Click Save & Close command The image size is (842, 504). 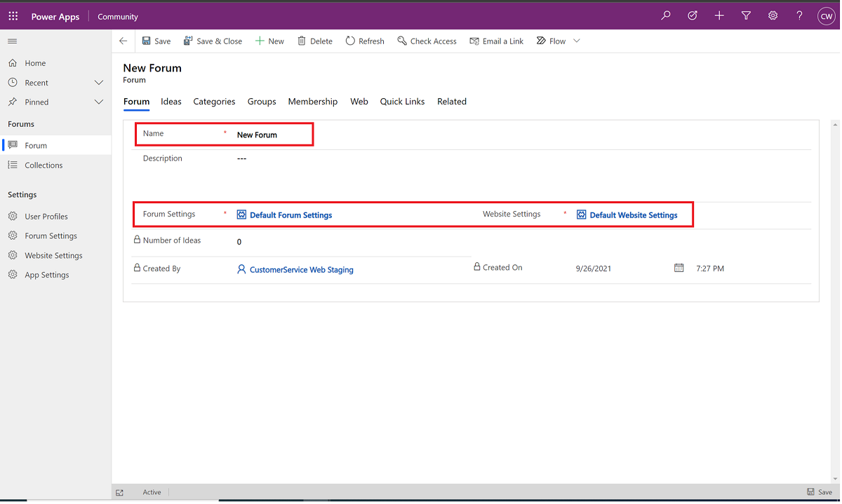point(213,41)
